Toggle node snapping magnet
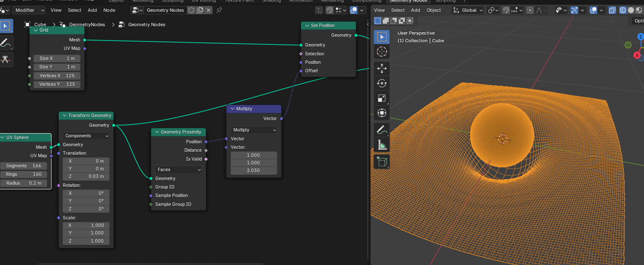Screen dimensions: 644x265 click(330, 10)
